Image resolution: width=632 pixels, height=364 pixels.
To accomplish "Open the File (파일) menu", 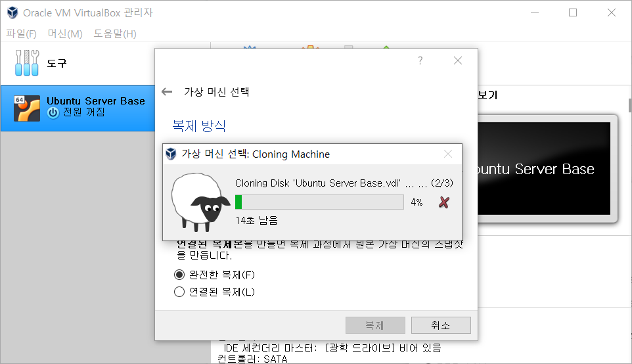I will coord(22,34).
